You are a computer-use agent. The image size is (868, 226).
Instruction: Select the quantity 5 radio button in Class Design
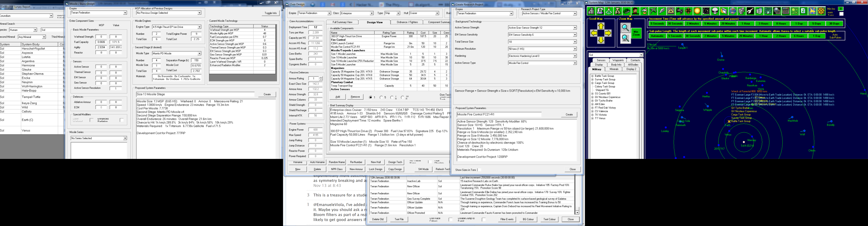click(x=381, y=97)
